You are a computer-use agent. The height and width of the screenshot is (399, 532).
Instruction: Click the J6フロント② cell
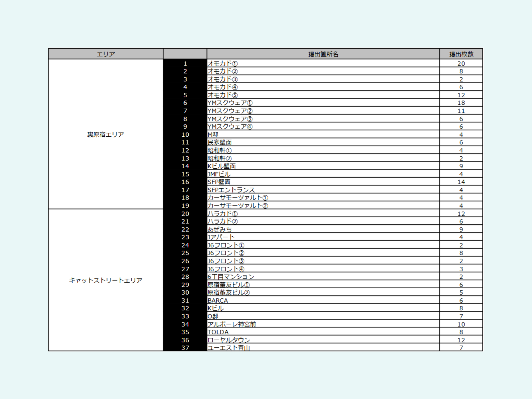tap(323, 253)
